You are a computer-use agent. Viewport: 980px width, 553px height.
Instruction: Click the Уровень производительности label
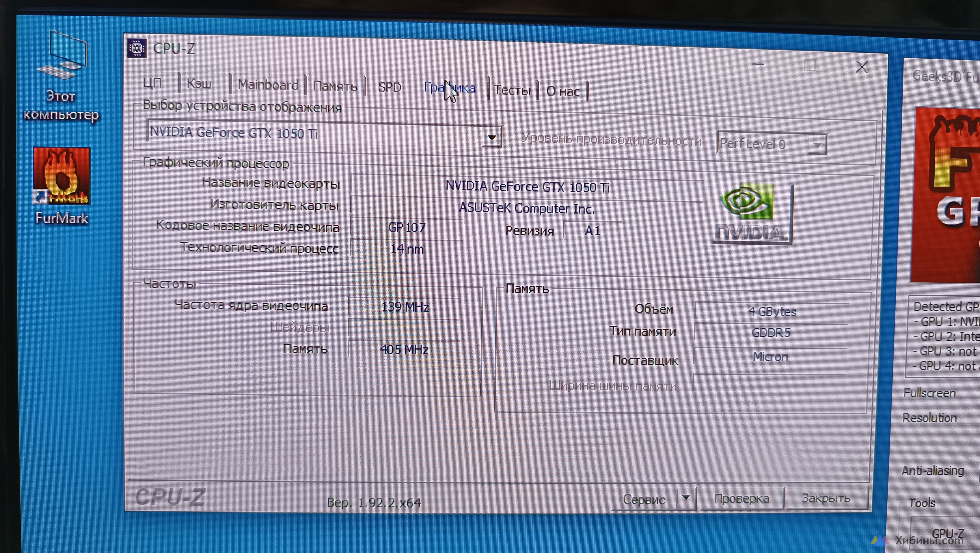point(611,140)
